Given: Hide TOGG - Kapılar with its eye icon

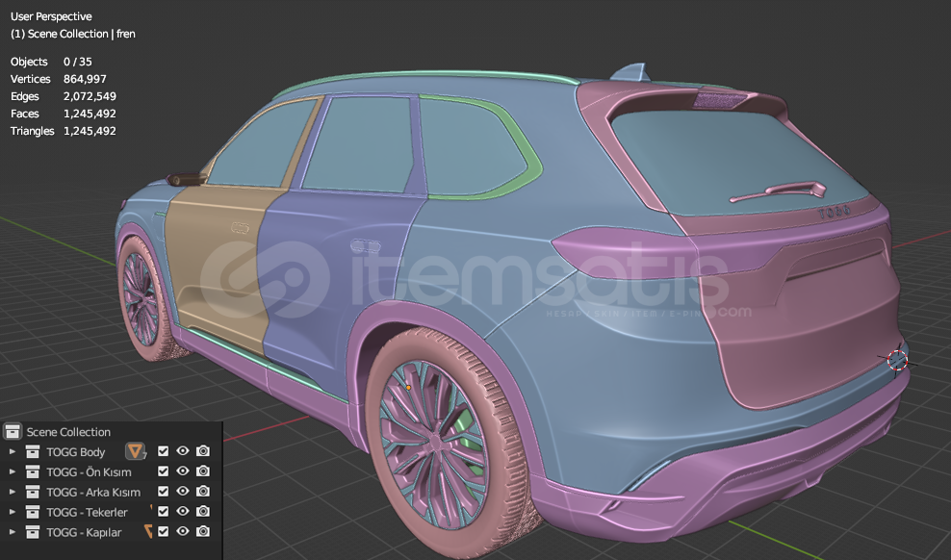Looking at the screenshot, I should tap(183, 531).
